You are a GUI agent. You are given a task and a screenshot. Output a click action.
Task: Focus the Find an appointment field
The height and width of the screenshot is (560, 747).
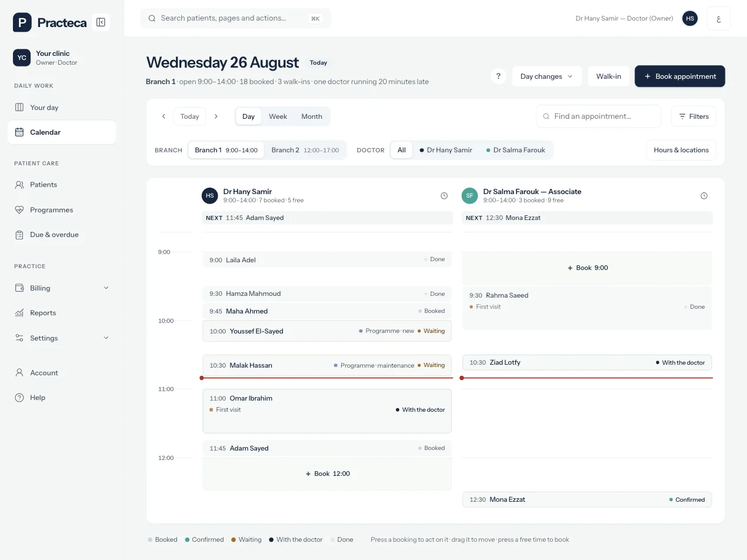click(x=598, y=116)
